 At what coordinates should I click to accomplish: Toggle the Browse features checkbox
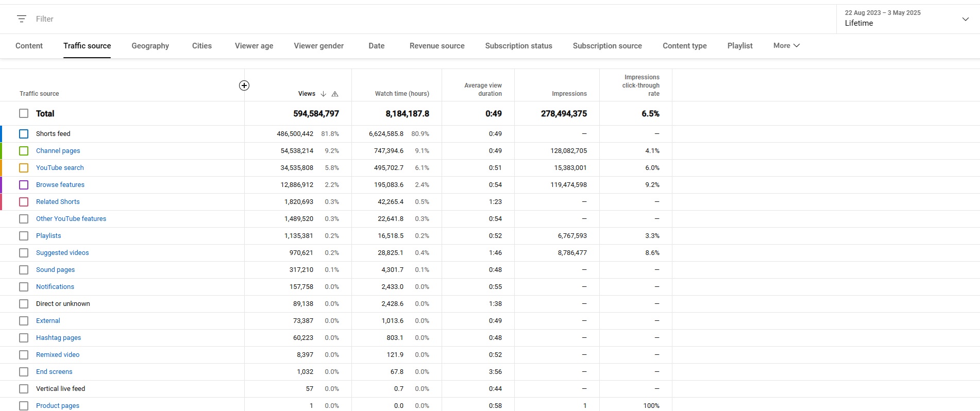(x=24, y=185)
